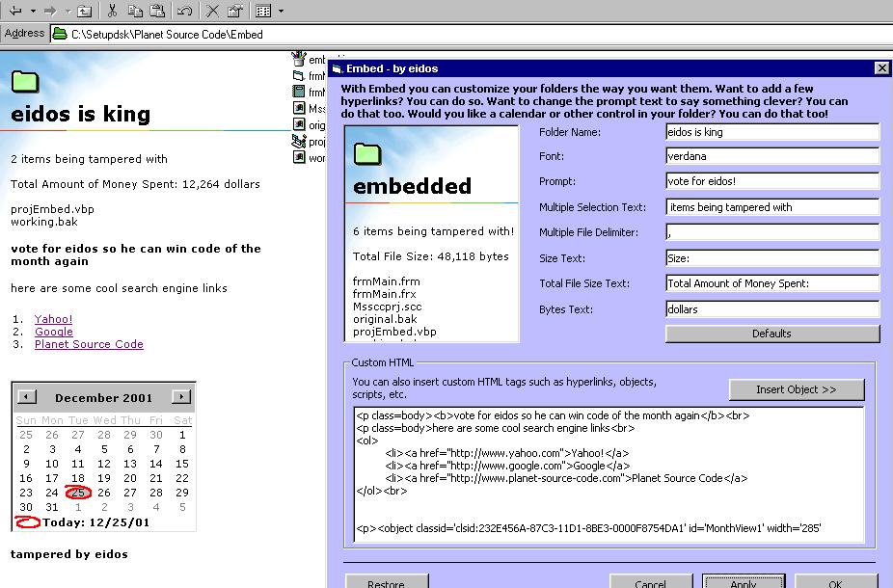
Task: Go to next month in calendar
Action: [180, 397]
